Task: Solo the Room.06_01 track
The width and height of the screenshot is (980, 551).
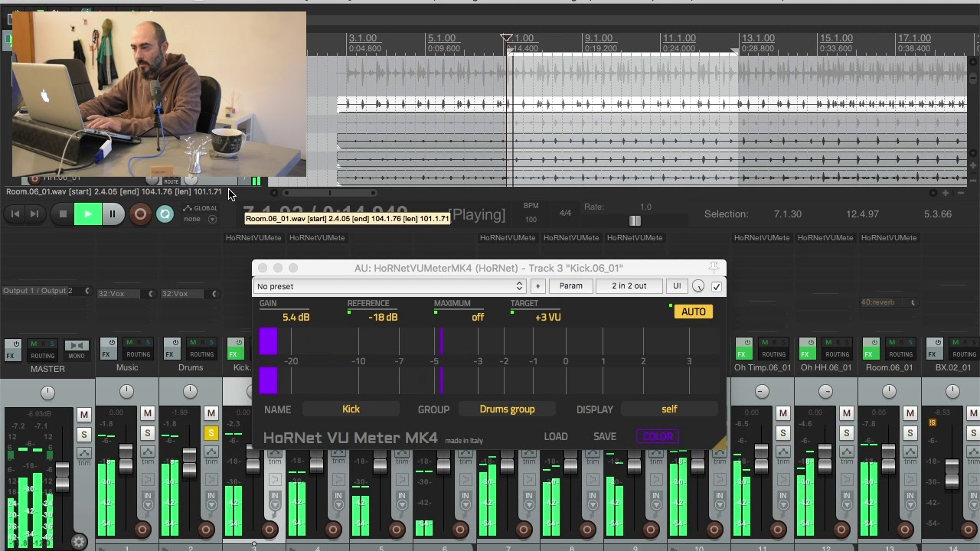Action: [910, 433]
